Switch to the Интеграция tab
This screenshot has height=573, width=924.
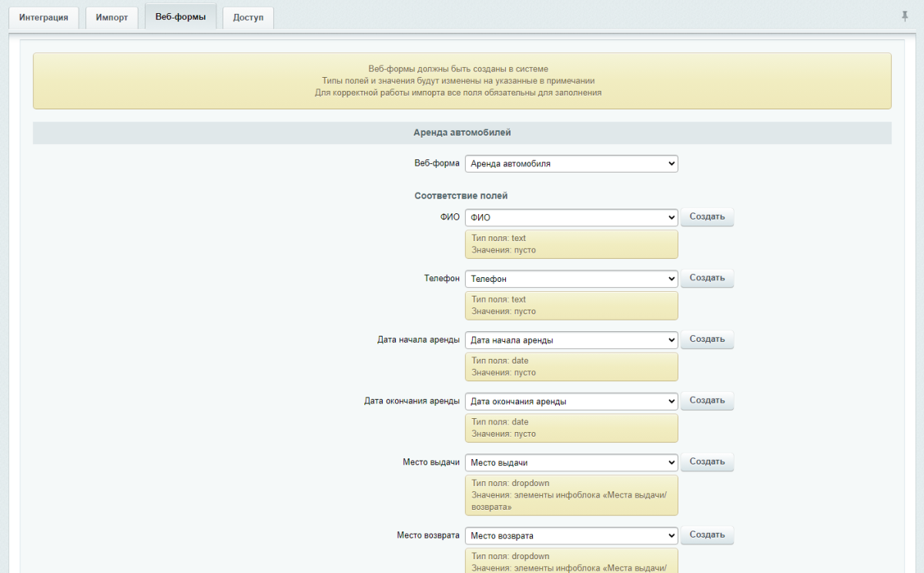(x=43, y=17)
